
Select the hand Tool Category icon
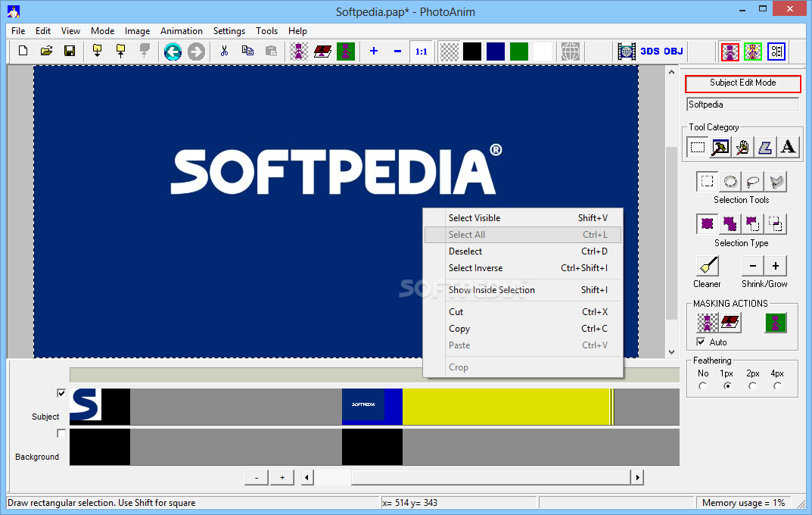pos(742,147)
